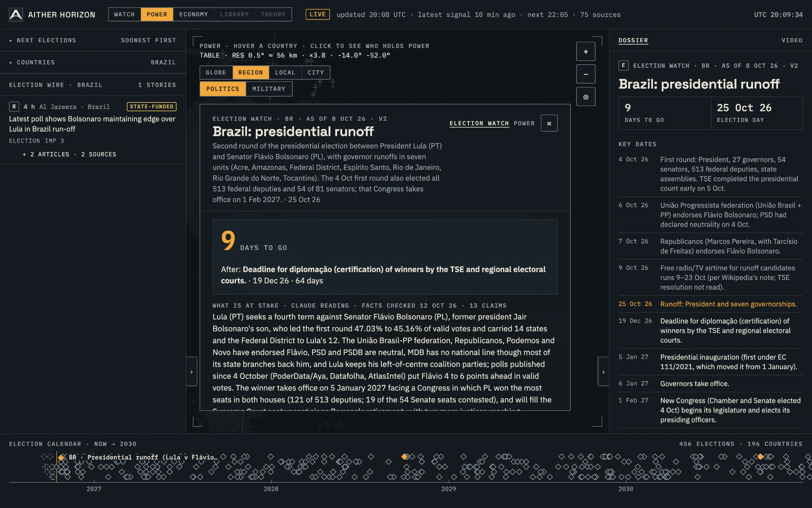The height and width of the screenshot is (508, 812).
Task: Click the E badge in dossier header
Action: coord(623,65)
